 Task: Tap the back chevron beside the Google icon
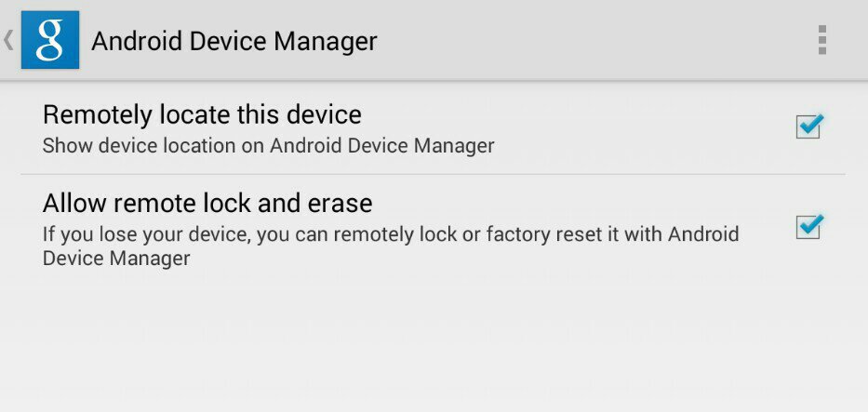[9, 40]
